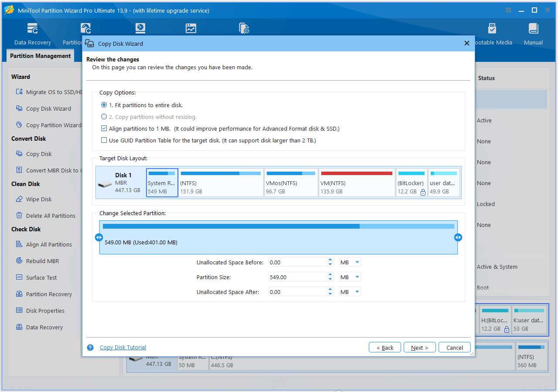Open the hamburger menu in title bar

pos(508,10)
